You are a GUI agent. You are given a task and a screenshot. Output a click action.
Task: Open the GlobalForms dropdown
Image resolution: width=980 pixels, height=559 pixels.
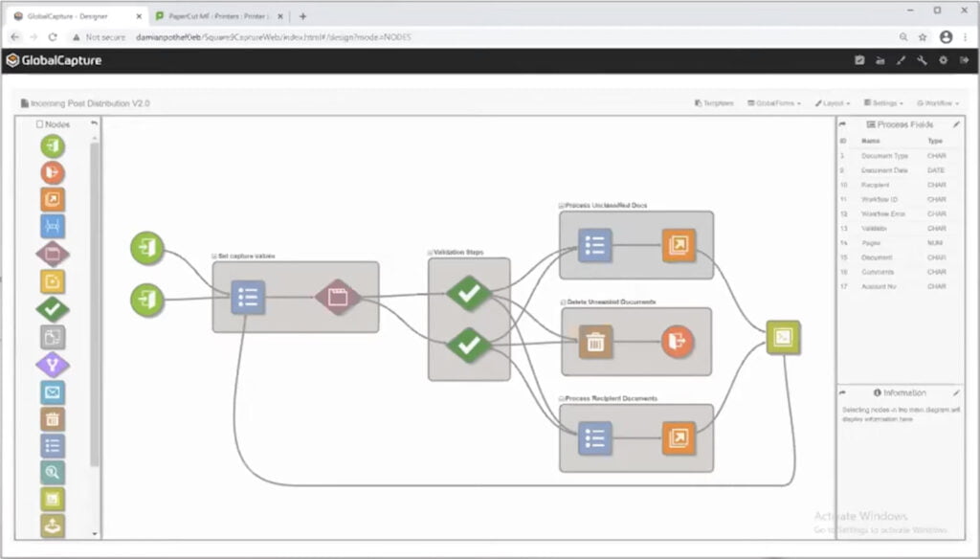(x=773, y=103)
